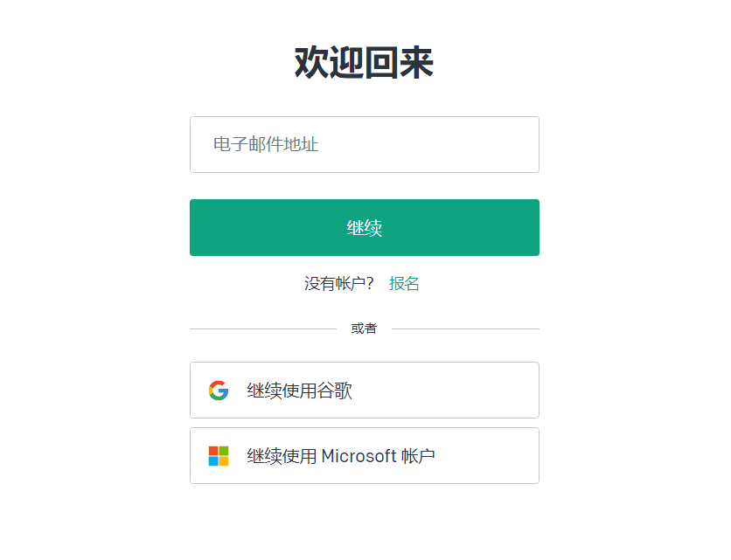Viewport: 731px width, 560px height.
Task: Click the red square in the Microsoft logo
Action: tap(214, 449)
